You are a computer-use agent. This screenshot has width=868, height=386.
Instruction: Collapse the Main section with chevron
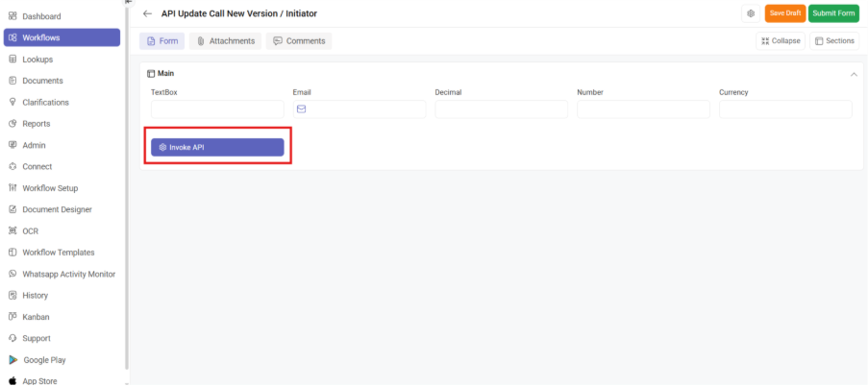[x=854, y=74]
